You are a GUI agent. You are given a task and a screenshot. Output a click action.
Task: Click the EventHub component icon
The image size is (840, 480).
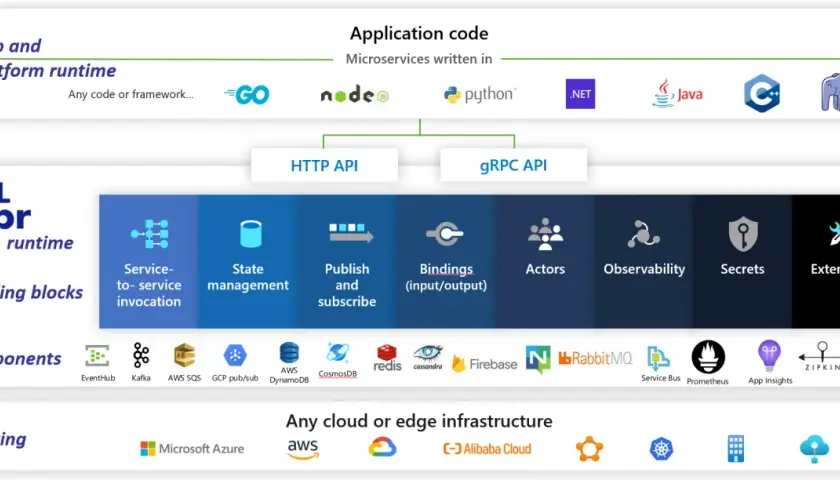(97, 356)
